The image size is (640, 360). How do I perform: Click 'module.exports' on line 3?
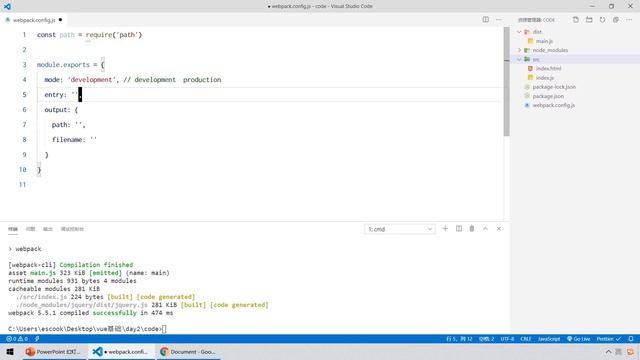[x=63, y=64]
